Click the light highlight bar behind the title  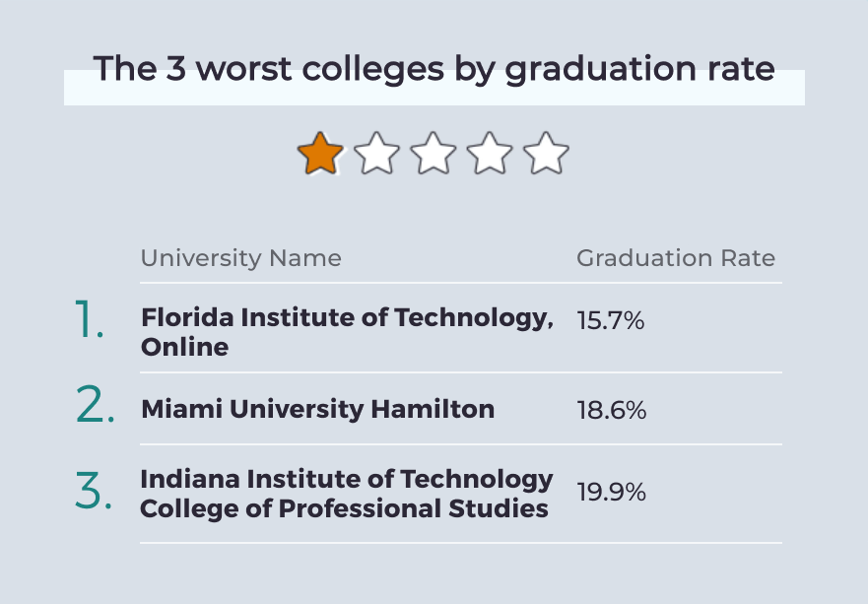[434, 88]
